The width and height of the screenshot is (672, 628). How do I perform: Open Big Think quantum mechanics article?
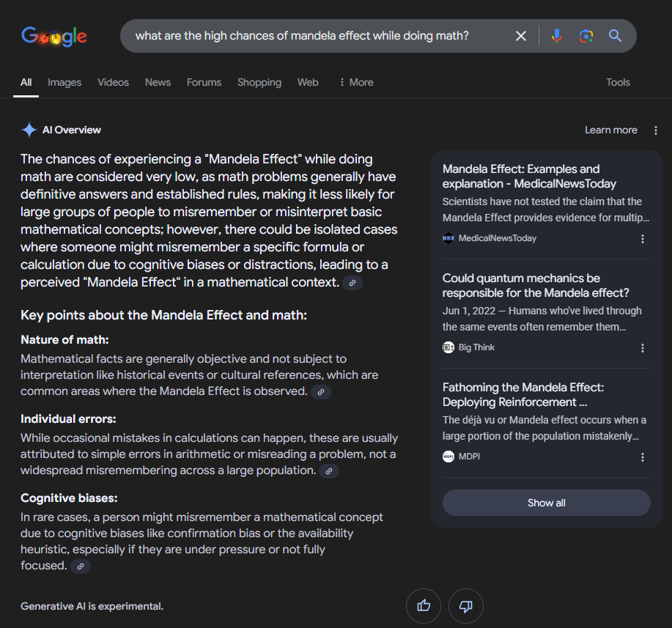click(x=535, y=286)
